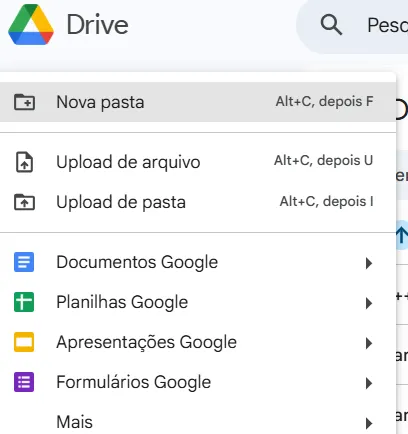
Task: Expand the Apresentações Google submenu arrow
Action: [369, 343]
